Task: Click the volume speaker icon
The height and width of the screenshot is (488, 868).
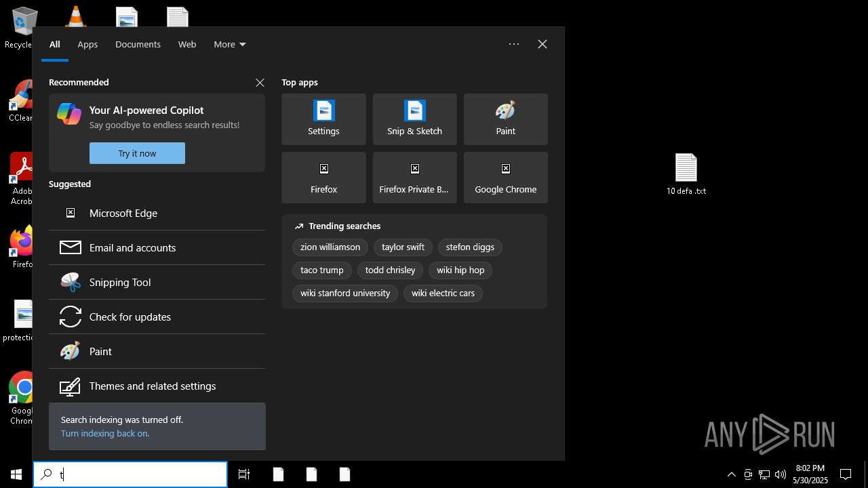Action: 781,474
